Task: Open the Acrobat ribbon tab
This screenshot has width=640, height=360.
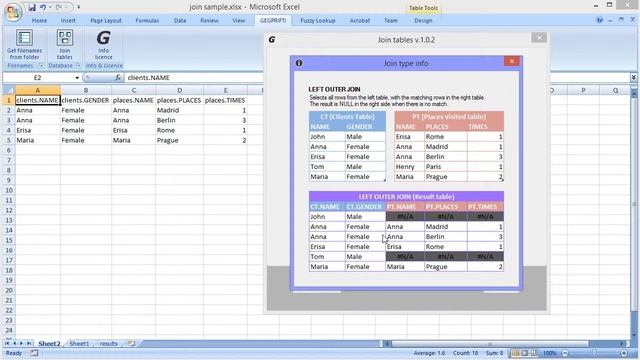Action: pos(360,20)
